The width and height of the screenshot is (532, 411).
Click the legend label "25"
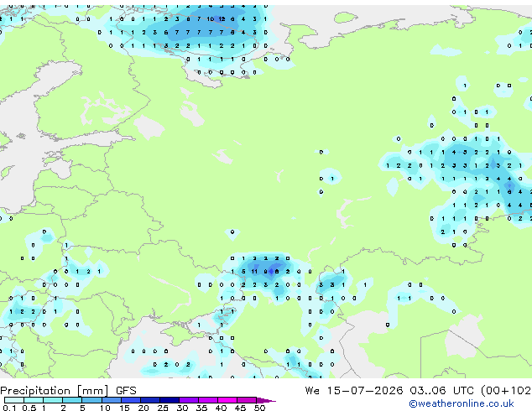tap(163, 408)
